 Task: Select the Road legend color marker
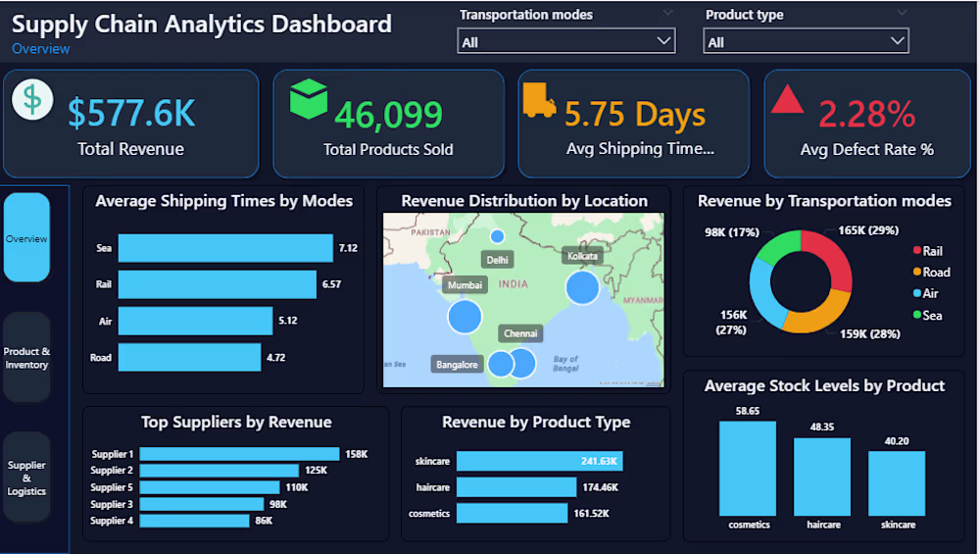click(x=917, y=272)
